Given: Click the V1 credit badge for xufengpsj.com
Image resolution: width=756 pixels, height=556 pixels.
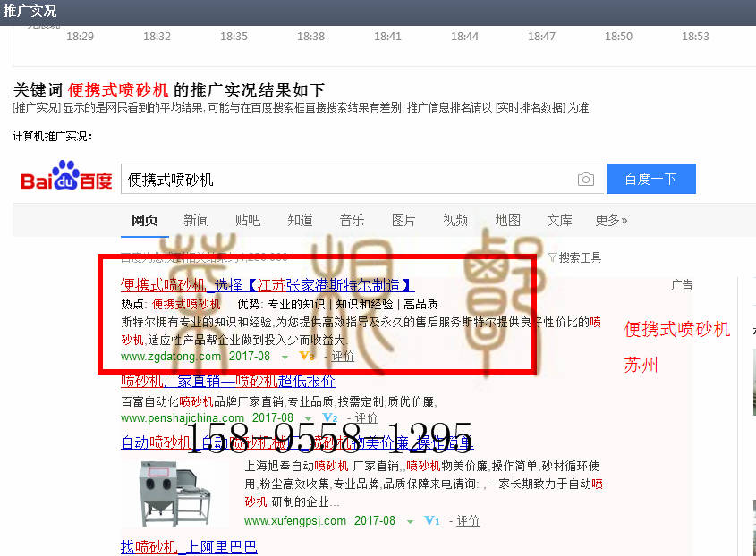Looking at the screenshot, I should point(431,520).
